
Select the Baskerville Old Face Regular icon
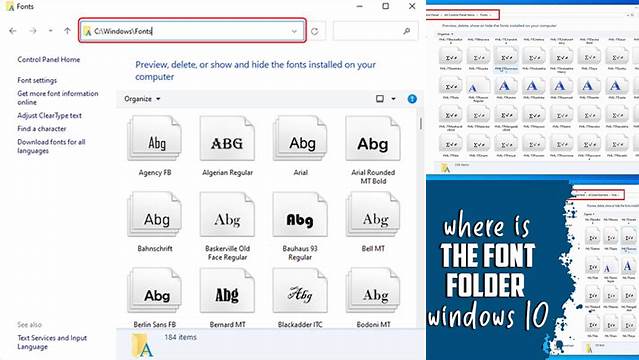tap(227, 214)
